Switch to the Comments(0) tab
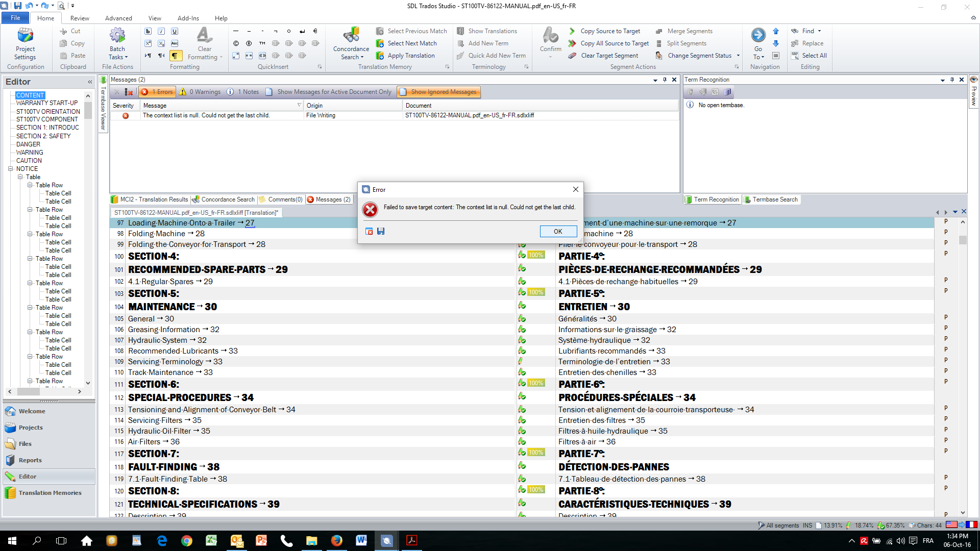The height and width of the screenshot is (551, 980). pos(281,199)
